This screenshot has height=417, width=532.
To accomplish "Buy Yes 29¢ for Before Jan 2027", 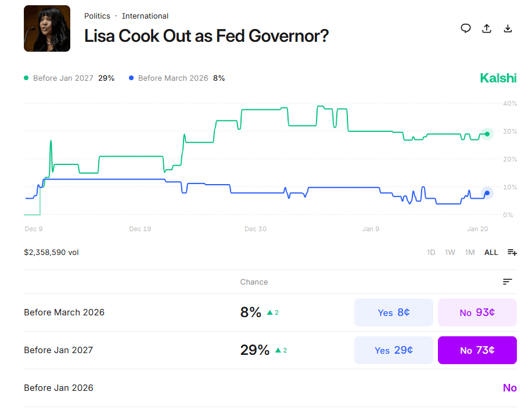I will coord(393,350).
